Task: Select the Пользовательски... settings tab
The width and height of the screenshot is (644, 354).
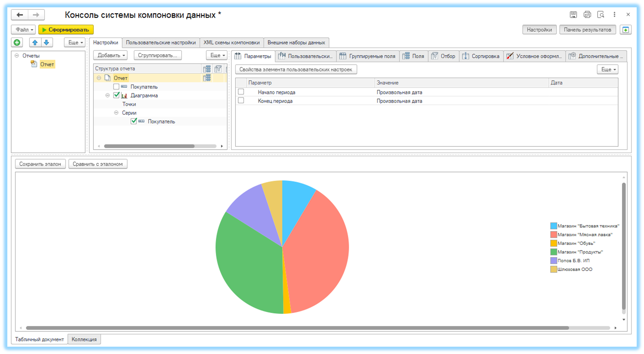Action: (x=306, y=56)
